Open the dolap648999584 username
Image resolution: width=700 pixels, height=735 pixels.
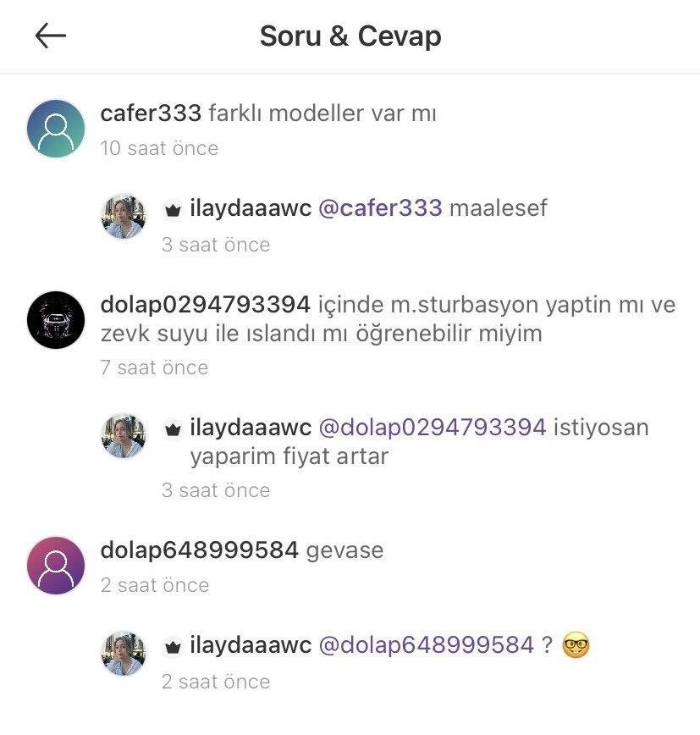coord(200,550)
